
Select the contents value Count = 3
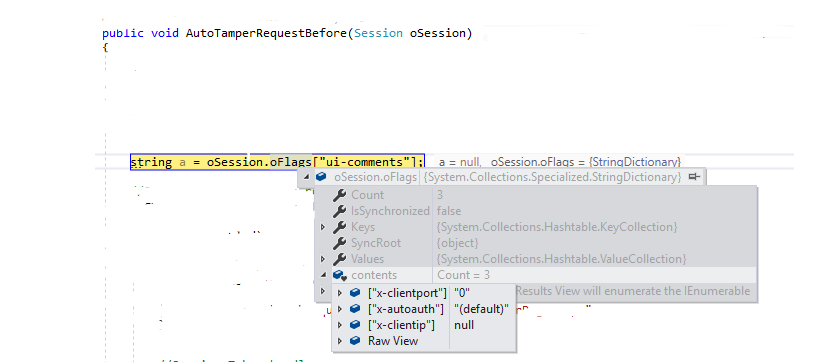(x=464, y=275)
